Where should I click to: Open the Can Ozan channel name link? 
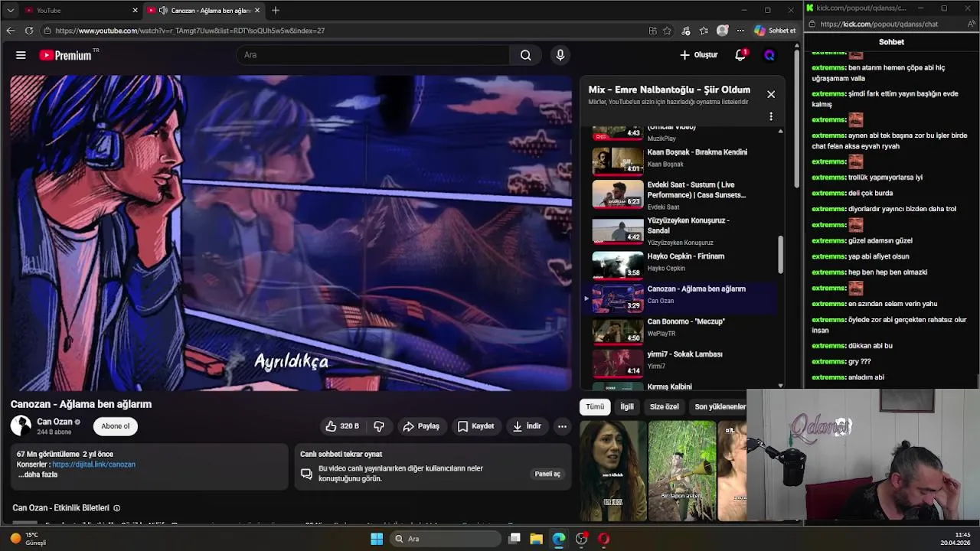(x=54, y=422)
